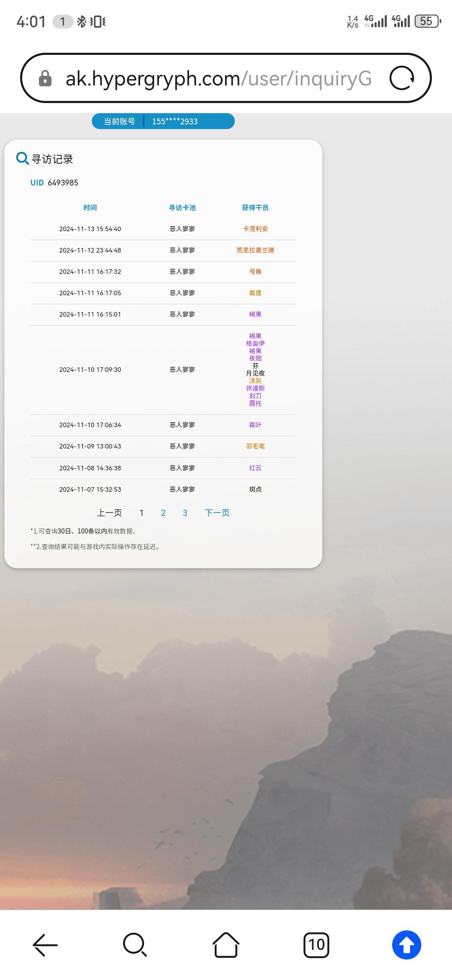Tap operator name 裁度
Image resolution: width=452 pixels, height=980 pixels.
coord(255,293)
